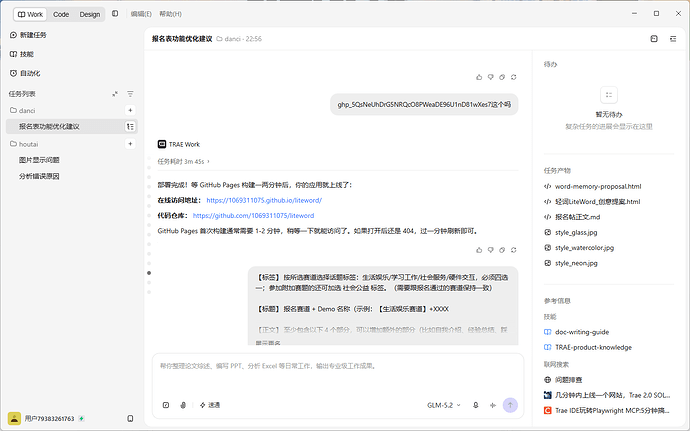Image resolution: width=690 pixels, height=431 pixels.
Task: Open 几分钟内上线一个网站 search result
Action: point(607,395)
